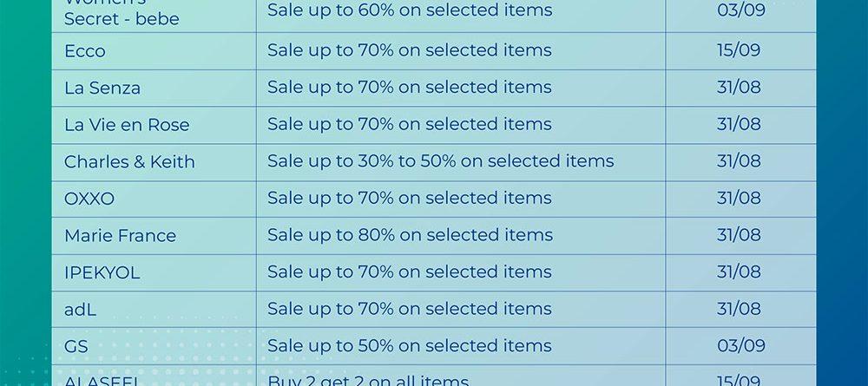This screenshot has width=868, height=386.
Task: Click the offer text in the OXXO row
Action: coord(410,198)
